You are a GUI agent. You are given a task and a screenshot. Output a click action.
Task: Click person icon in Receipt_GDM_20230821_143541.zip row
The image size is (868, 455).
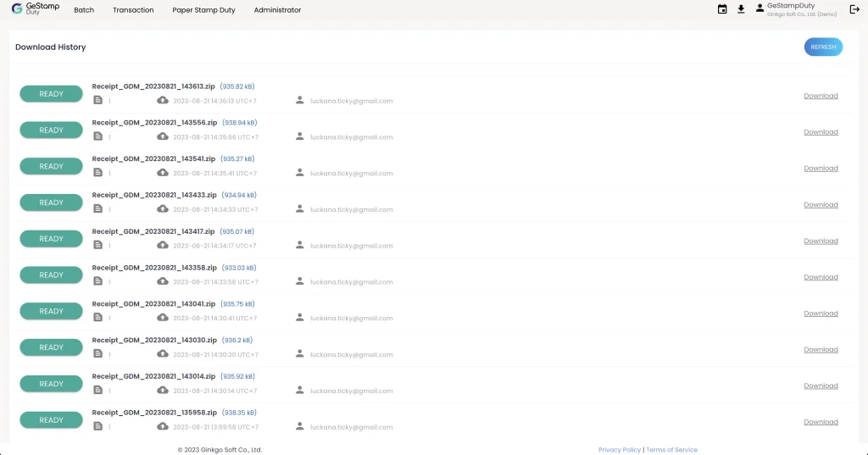(299, 173)
